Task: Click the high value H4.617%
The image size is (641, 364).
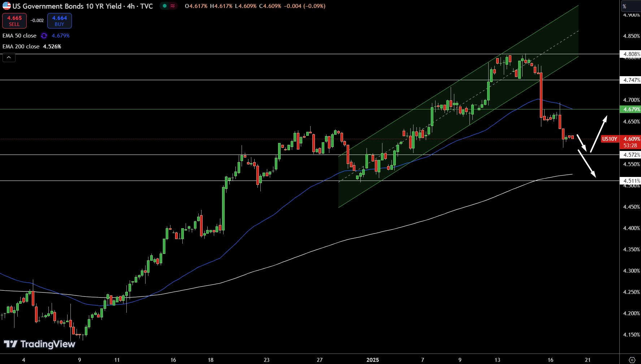Action: click(221, 6)
